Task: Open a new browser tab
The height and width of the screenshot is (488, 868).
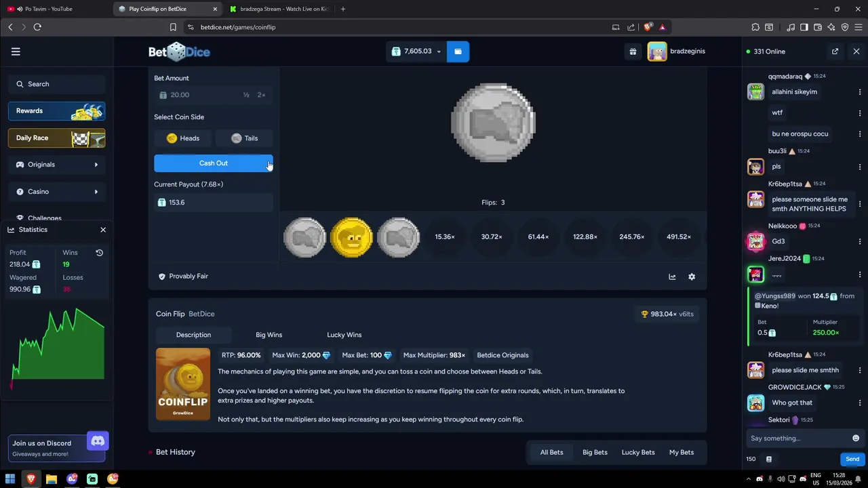Action: coord(343,9)
